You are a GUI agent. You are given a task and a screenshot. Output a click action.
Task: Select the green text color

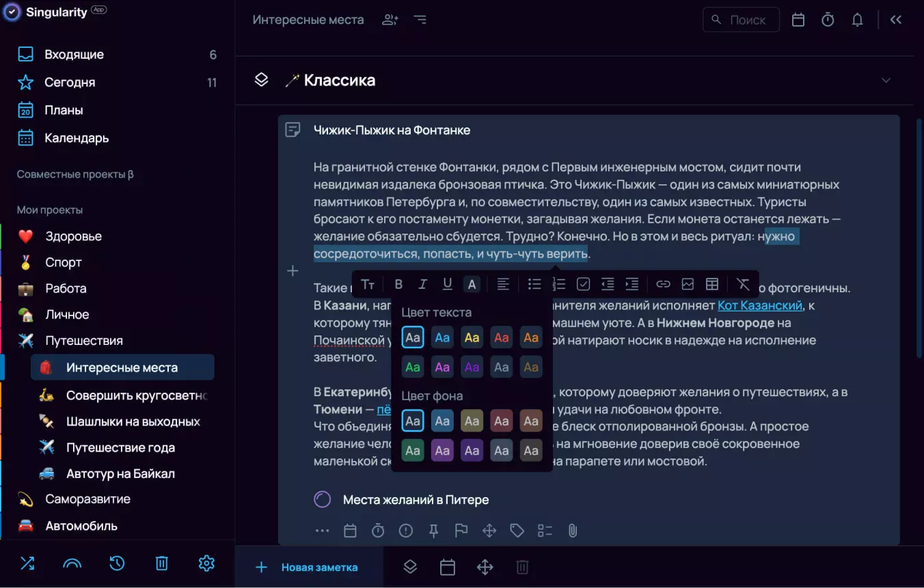pyautogui.click(x=413, y=367)
